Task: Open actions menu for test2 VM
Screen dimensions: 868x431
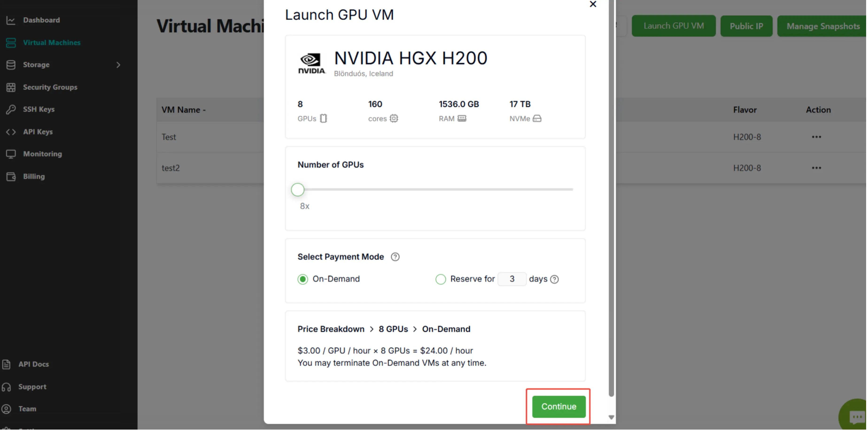Action: [x=816, y=168]
